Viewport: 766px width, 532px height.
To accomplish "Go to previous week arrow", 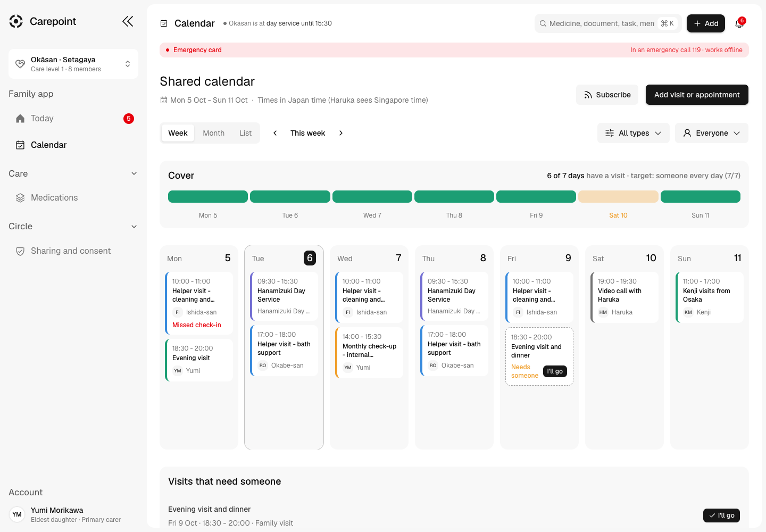I will tap(275, 133).
